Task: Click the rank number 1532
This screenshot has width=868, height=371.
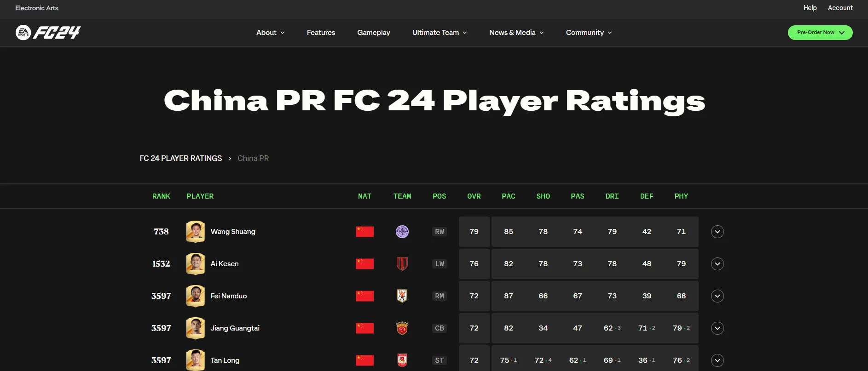Action: (x=161, y=264)
